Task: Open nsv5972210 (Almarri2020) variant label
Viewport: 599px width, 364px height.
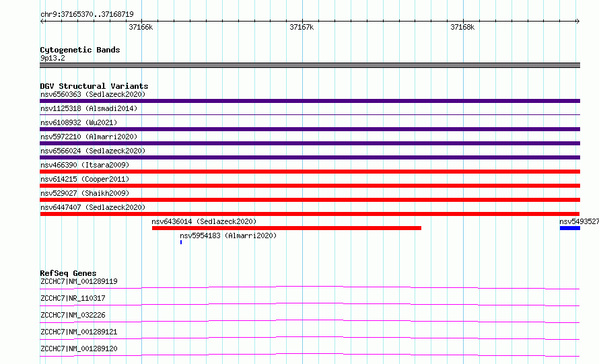Action: tap(89, 137)
